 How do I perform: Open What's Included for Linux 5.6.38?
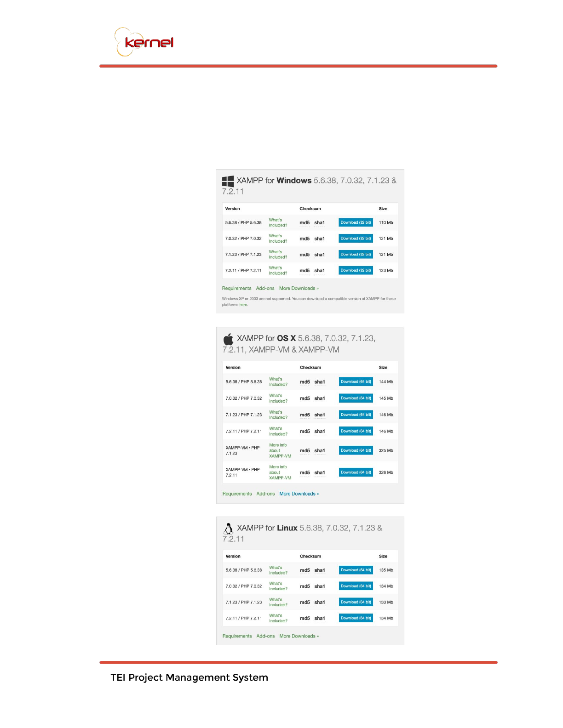pos(278,570)
